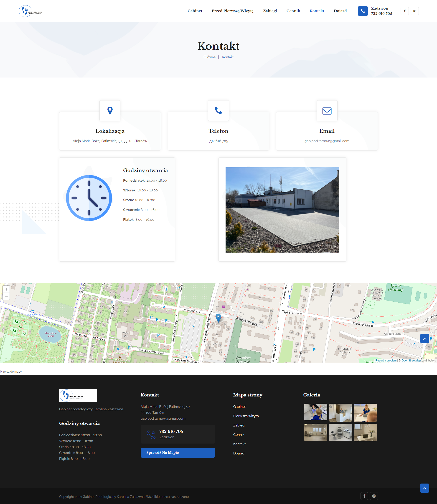Open Facebook from the footer icon
Screen dimensions: 437x504
(364, 496)
